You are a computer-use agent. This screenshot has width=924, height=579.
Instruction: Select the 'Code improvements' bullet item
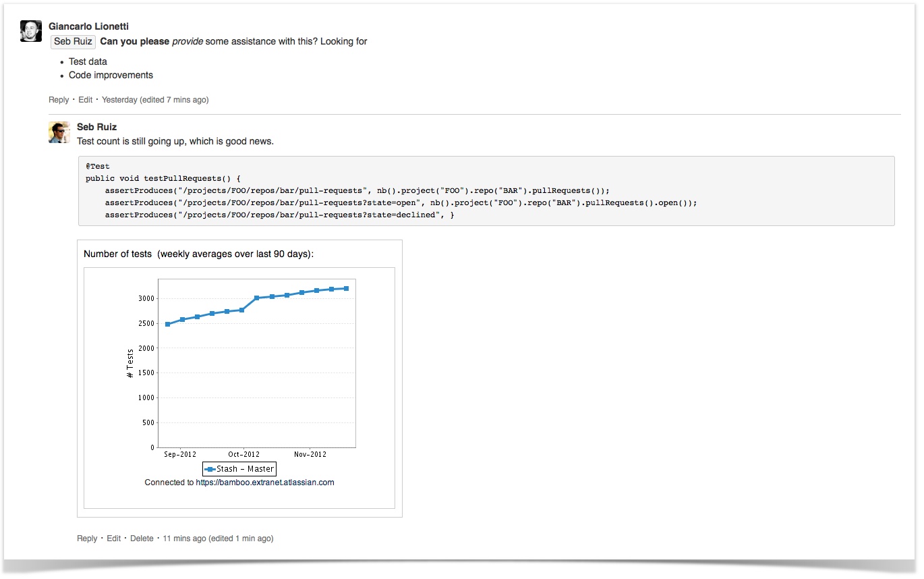[111, 75]
